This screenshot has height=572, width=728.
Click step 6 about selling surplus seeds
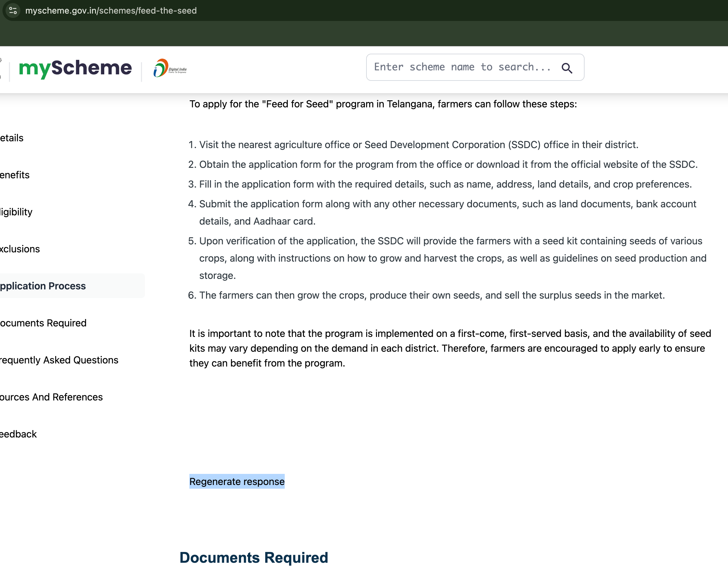[x=432, y=295]
